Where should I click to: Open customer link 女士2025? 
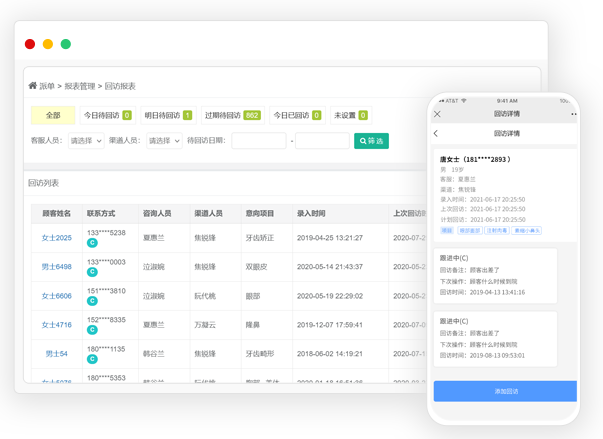tap(56, 238)
